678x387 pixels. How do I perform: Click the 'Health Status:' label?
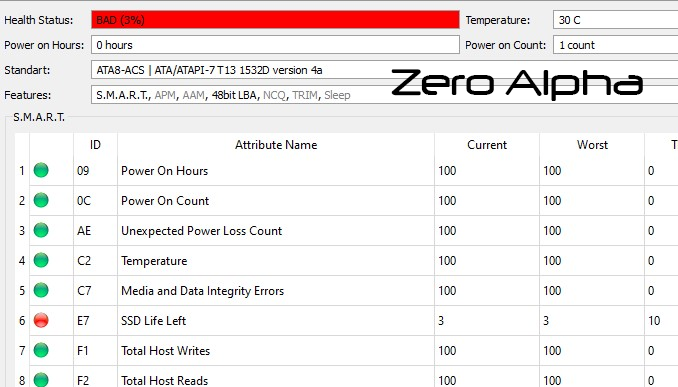click(x=38, y=20)
